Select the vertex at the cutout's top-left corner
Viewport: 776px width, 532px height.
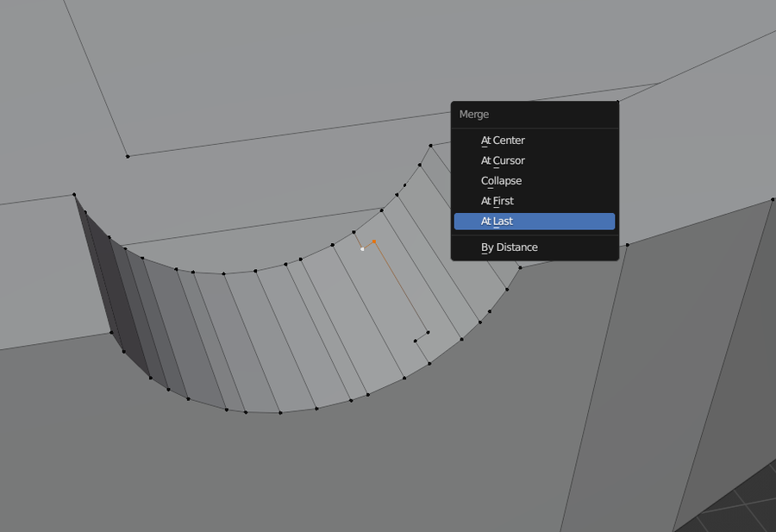coord(74,195)
